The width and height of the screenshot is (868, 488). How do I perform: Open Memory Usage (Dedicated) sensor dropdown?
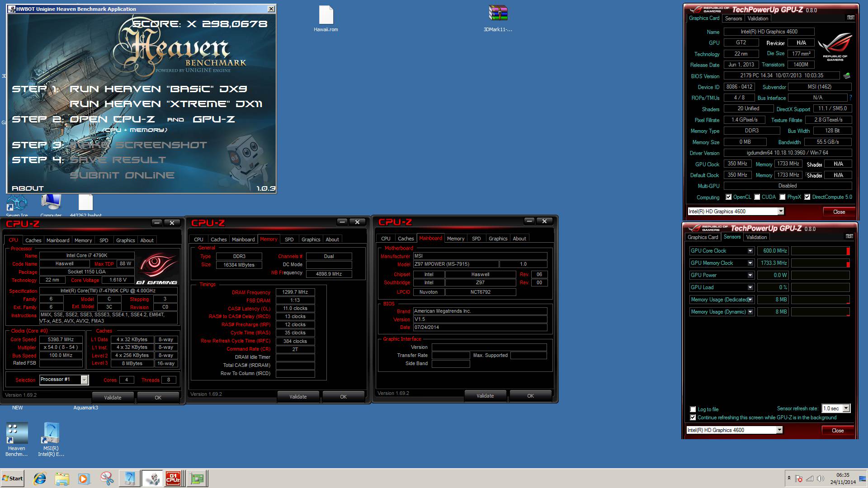[750, 300]
